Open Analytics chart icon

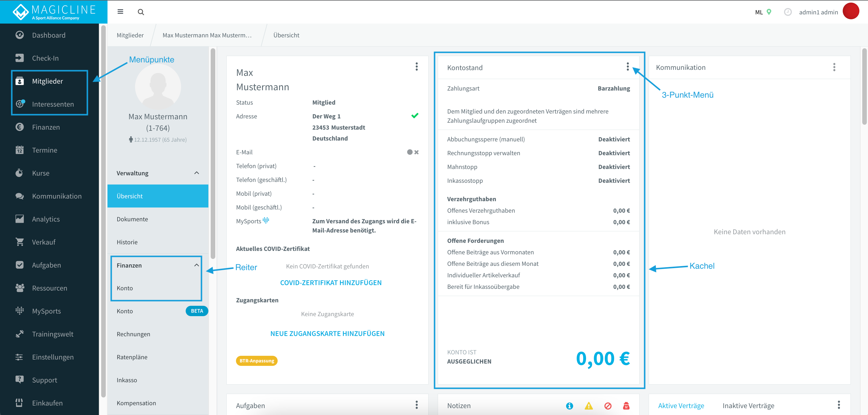[20, 219]
